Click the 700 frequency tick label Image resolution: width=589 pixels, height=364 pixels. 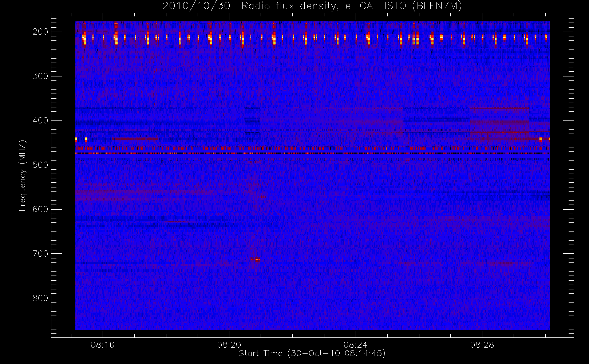[40, 254]
